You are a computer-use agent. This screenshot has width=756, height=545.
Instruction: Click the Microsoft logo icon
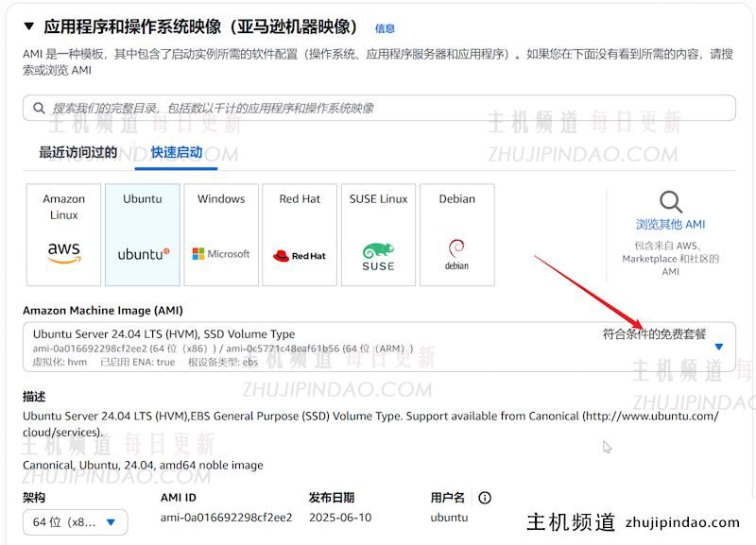coord(221,253)
